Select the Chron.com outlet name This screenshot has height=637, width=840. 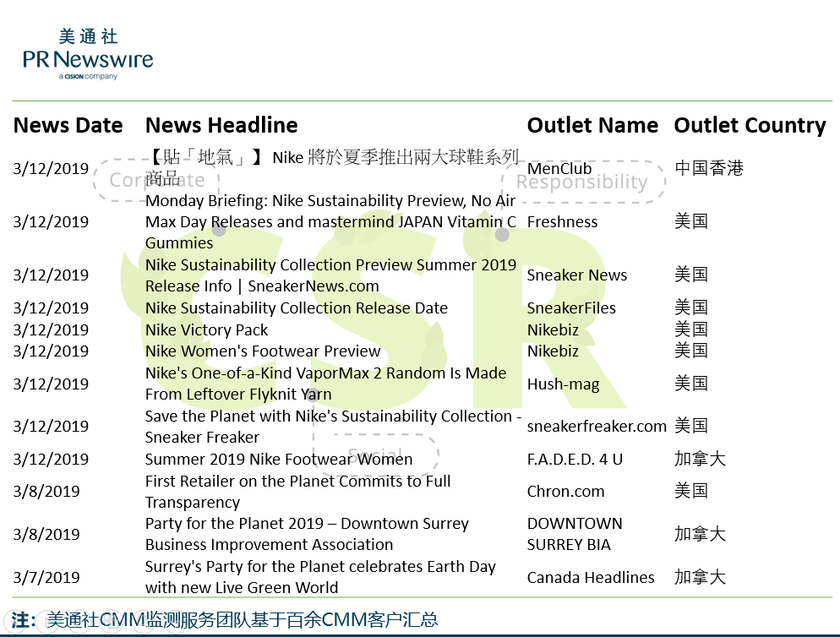[x=565, y=492]
